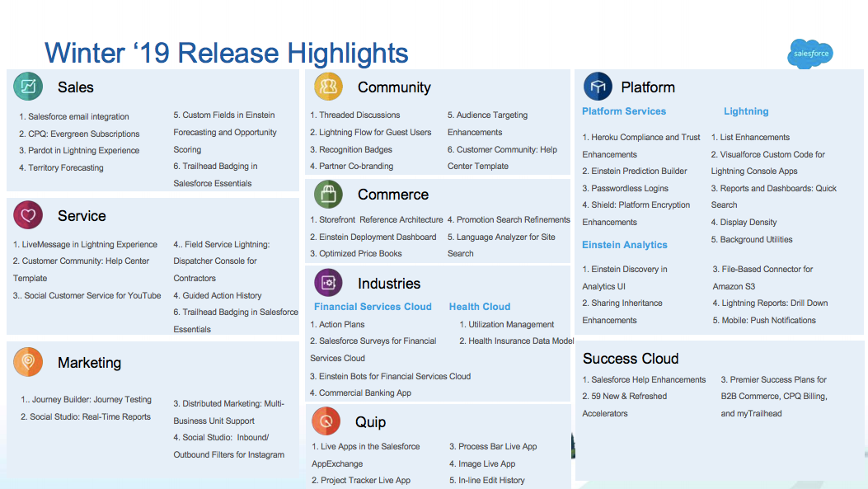Screen dimensions: 868x489
Task: Click the Industries section heading
Action: (x=389, y=284)
